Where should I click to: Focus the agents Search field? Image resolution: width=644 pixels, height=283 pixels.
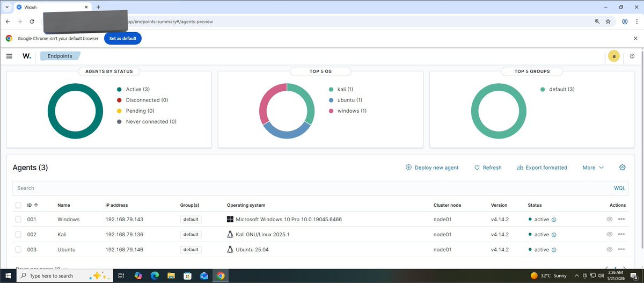[311, 188]
